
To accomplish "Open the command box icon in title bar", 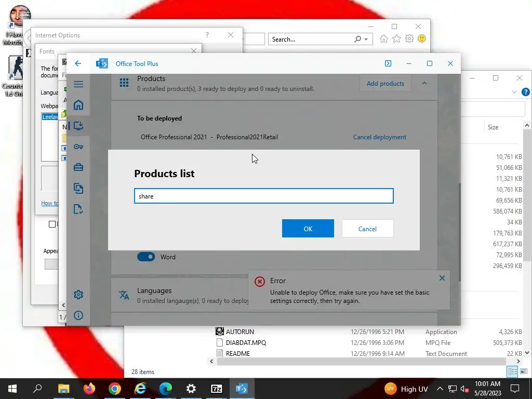I will tap(388, 63).
